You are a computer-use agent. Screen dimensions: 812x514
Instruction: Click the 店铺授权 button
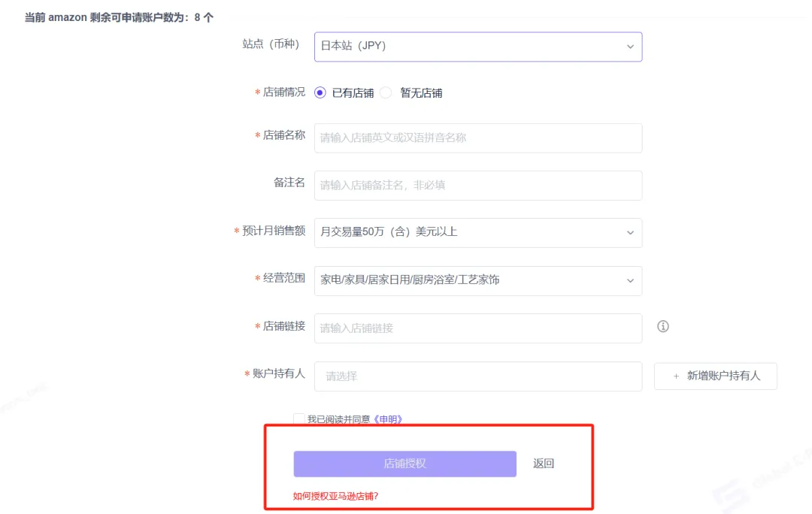(x=404, y=464)
